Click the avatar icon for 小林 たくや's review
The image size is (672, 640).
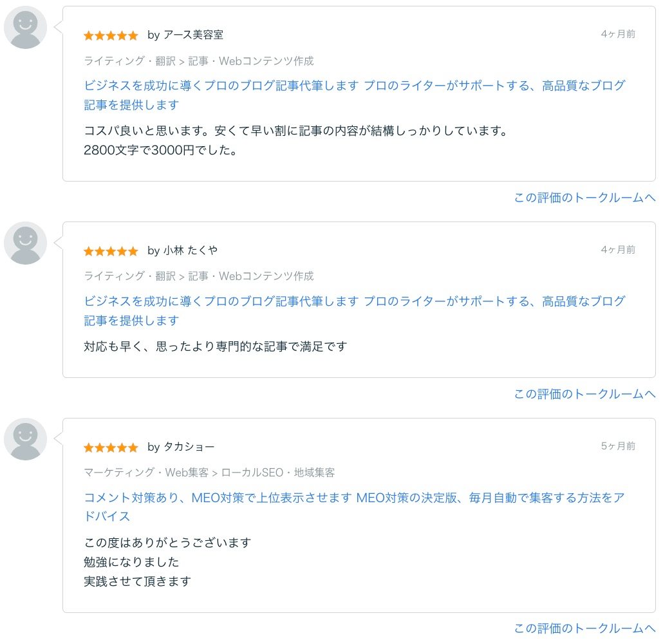pos(26,243)
